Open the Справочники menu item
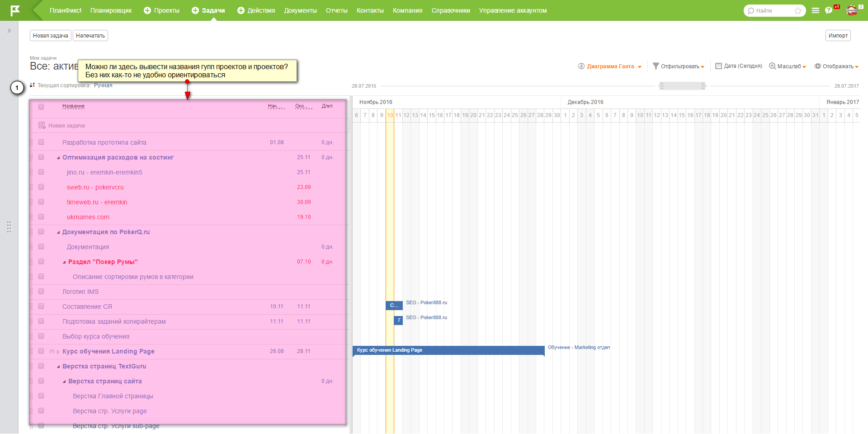Viewport: 868px width, 434px height. [x=451, y=10]
